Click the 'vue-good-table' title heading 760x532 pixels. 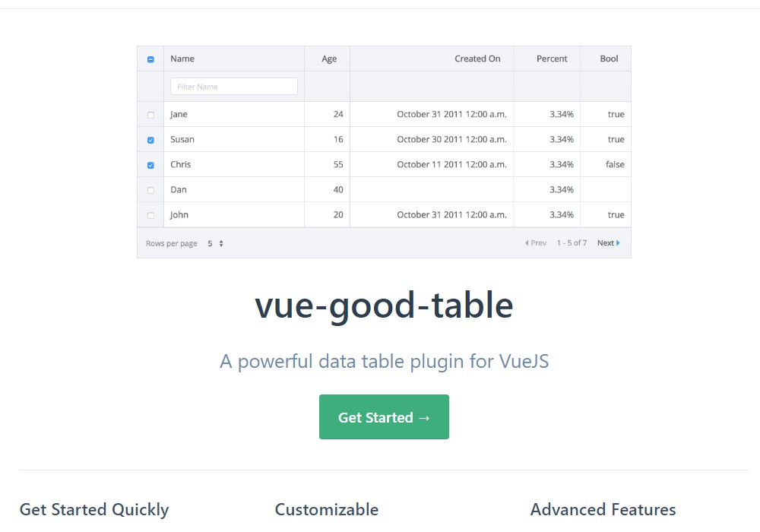coord(384,306)
